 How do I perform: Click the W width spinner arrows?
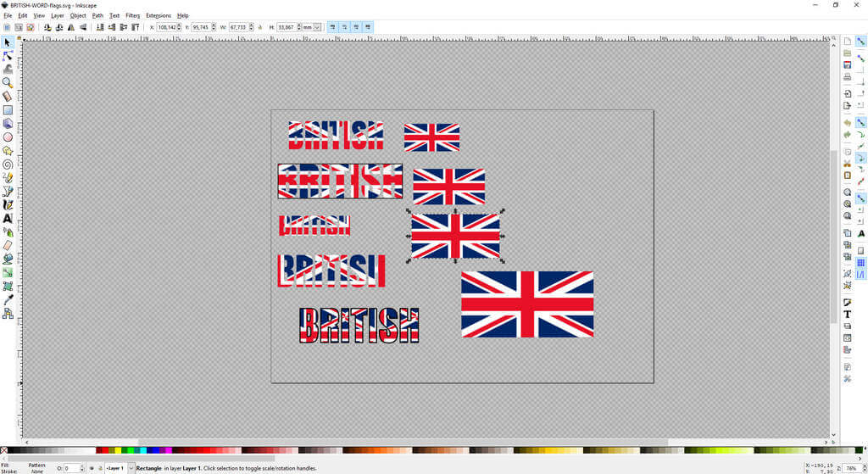tap(251, 27)
